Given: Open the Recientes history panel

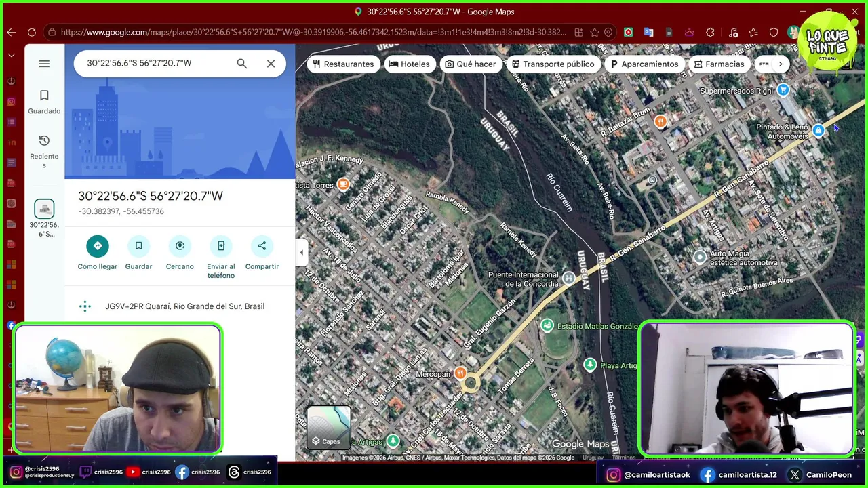Looking at the screenshot, I should (x=44, y=150).
